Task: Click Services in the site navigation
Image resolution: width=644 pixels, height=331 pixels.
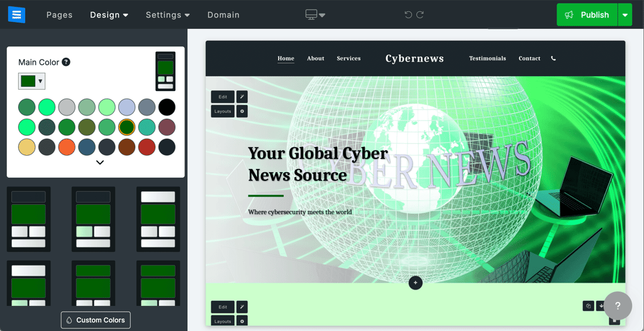Action: coord(348,58)
